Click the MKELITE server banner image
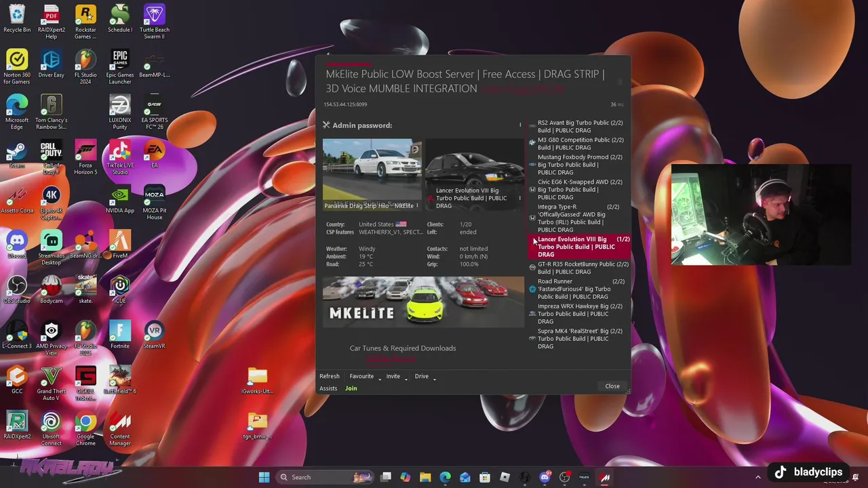The height and width of the screenshot is (488, 868). pos(423,302)
